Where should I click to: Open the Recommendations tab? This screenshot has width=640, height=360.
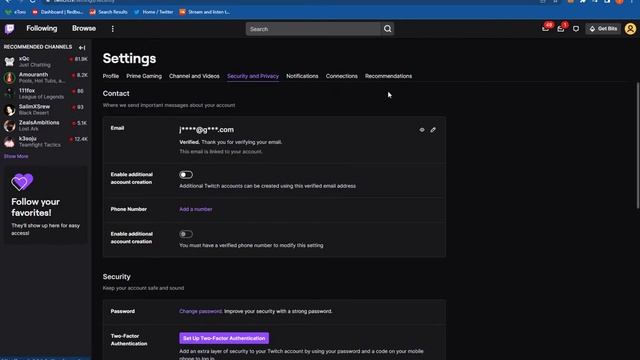(388, 76)
